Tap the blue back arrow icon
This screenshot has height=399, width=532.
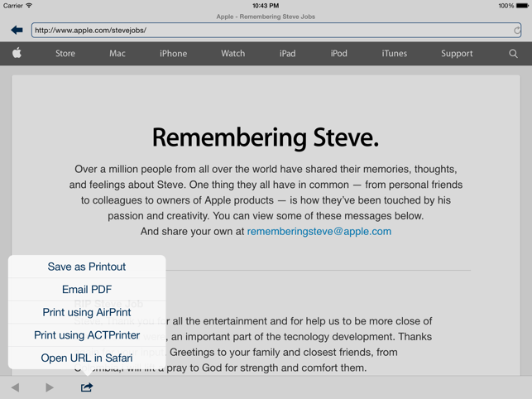17,31
